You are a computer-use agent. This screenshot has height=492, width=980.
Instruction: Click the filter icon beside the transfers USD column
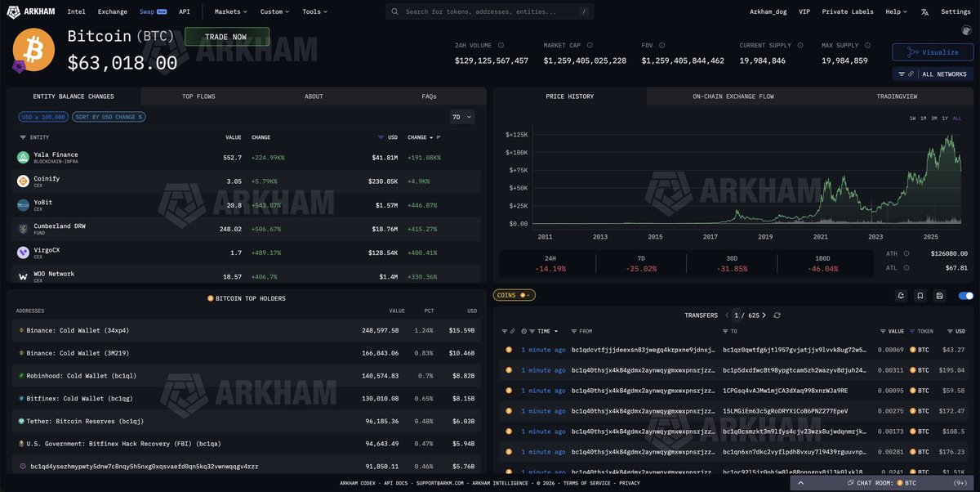click(x=950, y=331)
